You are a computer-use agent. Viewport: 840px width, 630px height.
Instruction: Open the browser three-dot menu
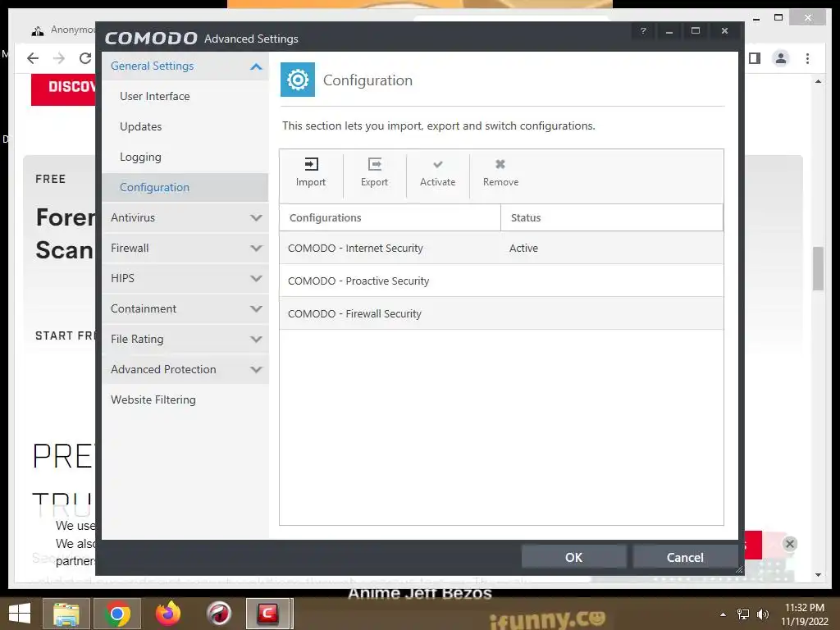tap(807, 58)
